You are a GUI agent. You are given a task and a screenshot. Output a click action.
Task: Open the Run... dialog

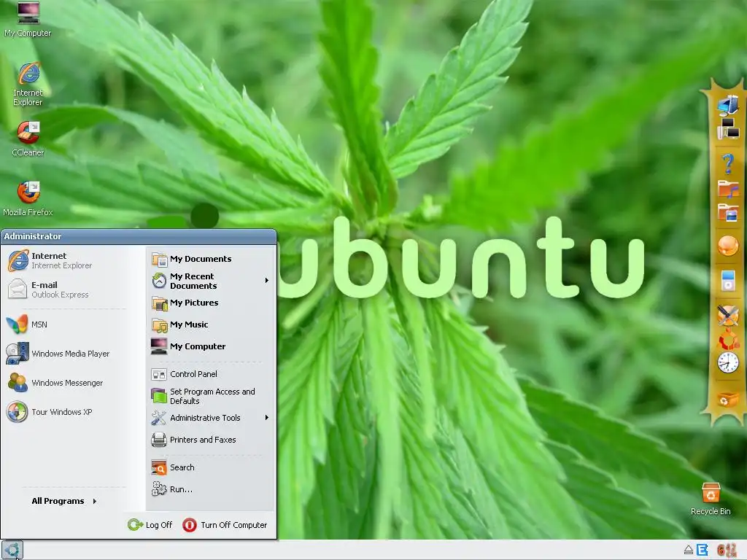(210, 489)
